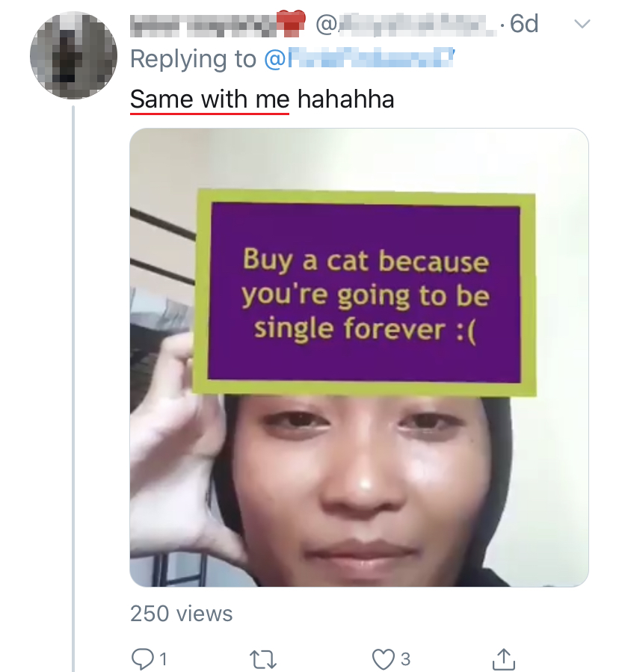Click the like count "3"

405,659
